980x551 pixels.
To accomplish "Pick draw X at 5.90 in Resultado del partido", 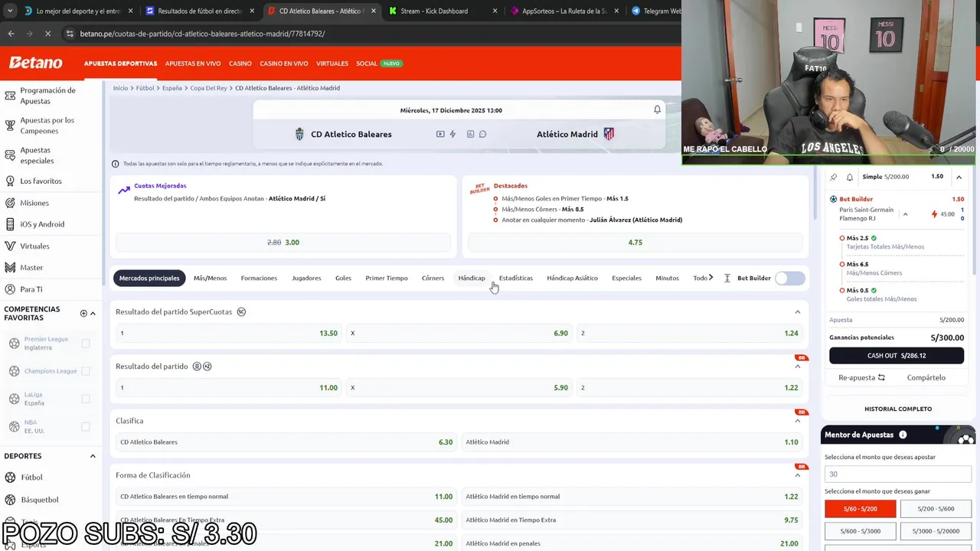I will pos(459,388).
